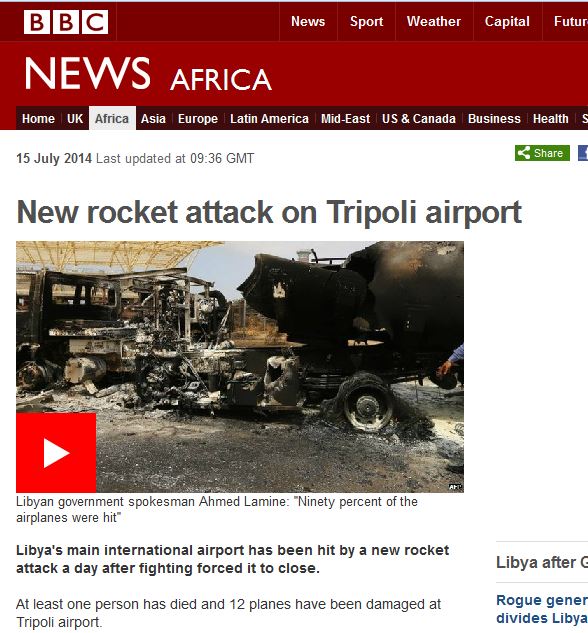This screenshot has width=588, height=633.
Task: Go to the Mid-East tab
Action: pos(345,119)
